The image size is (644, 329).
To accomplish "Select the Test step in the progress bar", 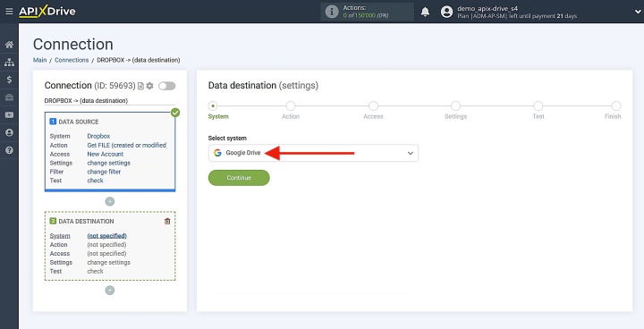I will click(538, 106).
